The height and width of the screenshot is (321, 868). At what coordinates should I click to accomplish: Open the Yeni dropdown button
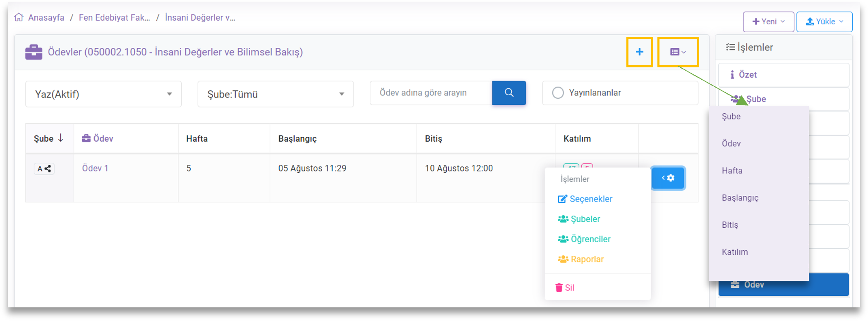click(x=768, y=21)
